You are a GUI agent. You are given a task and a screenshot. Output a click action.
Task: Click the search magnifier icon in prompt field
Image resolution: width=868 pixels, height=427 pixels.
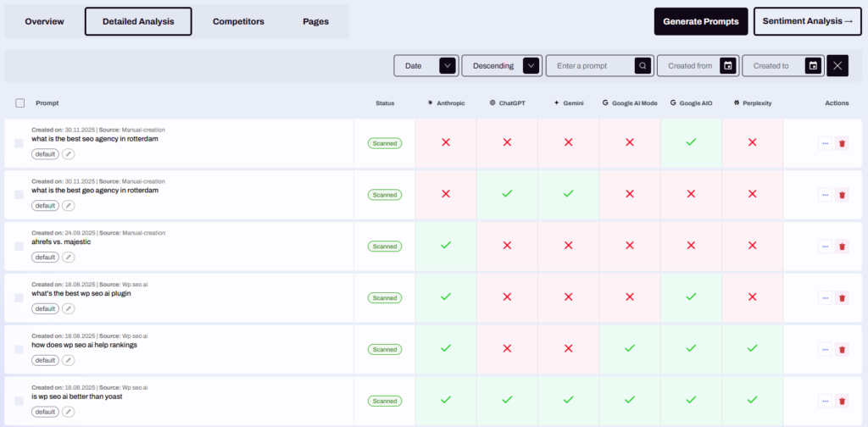(x=643, y=66)
